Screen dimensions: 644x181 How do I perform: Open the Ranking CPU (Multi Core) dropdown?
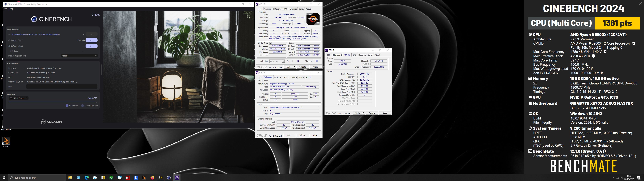pos(18,98)
